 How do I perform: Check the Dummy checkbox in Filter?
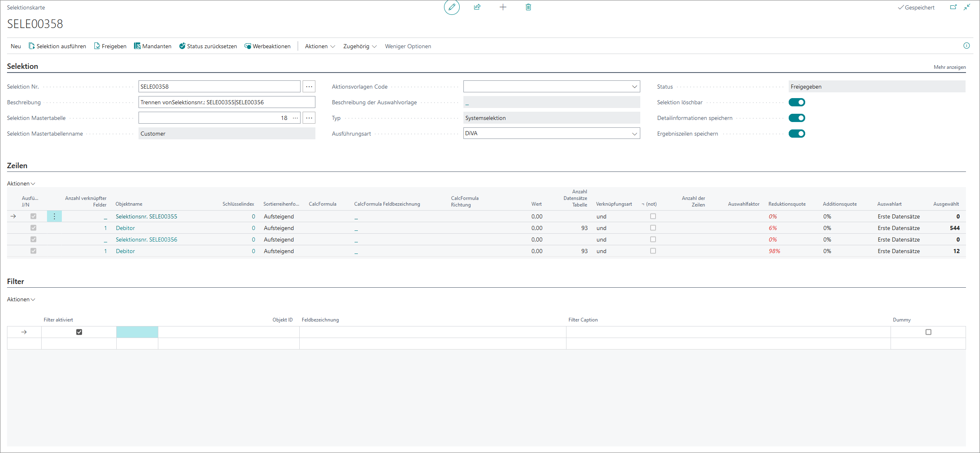pos(928,332)
